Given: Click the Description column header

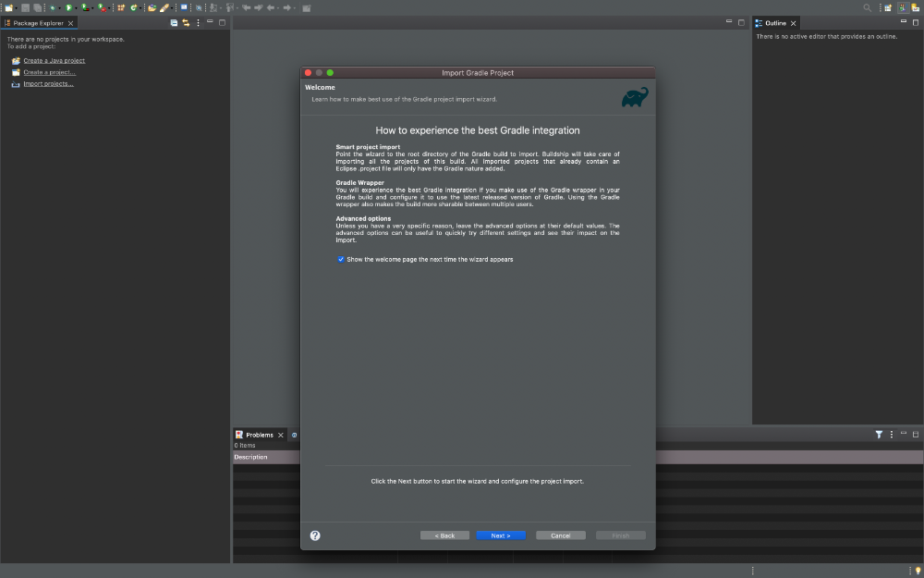Looking at the screenshot, I should click(x=250, y=457).
